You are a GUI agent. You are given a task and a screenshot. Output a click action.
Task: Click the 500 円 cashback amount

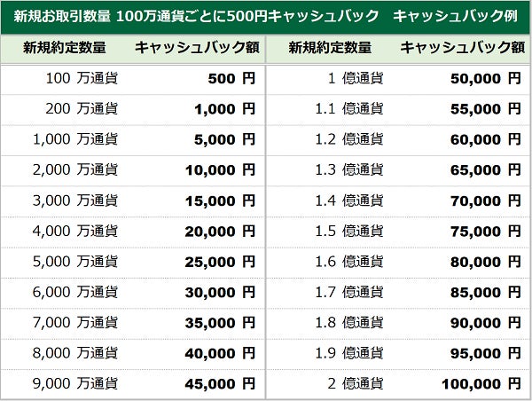(x=231, y=78)
